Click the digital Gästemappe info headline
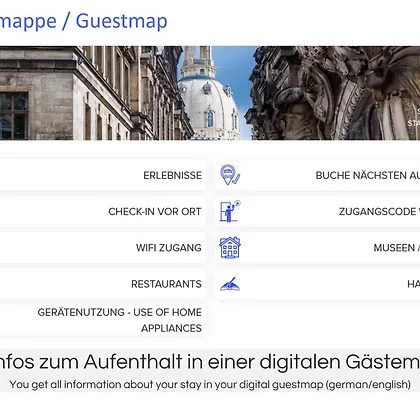The image size is (420, 420). (210, 362)
